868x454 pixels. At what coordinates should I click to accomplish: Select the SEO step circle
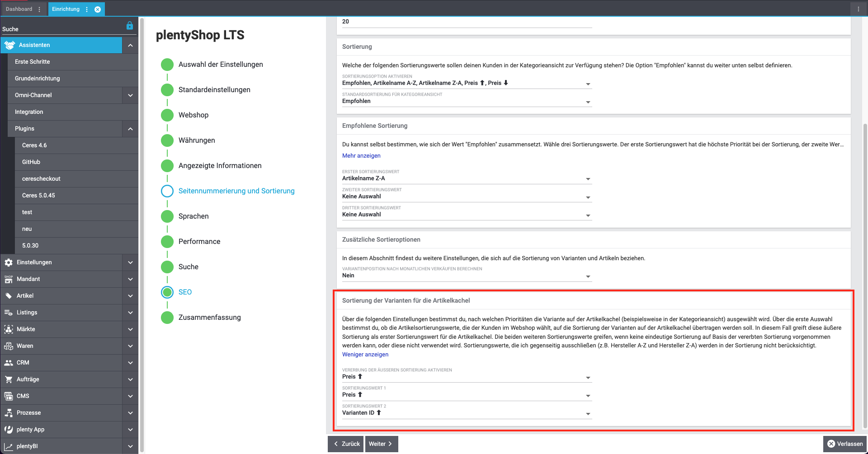click(x=167, y=292)
